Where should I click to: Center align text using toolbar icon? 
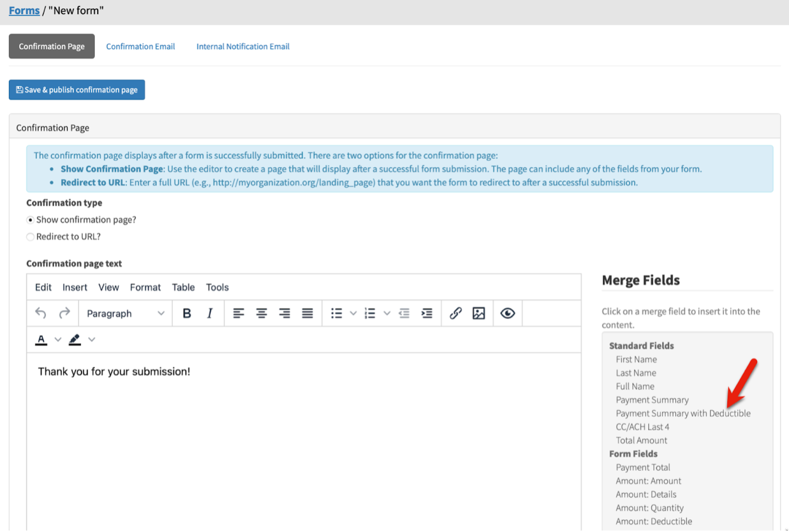pos(262,313)
